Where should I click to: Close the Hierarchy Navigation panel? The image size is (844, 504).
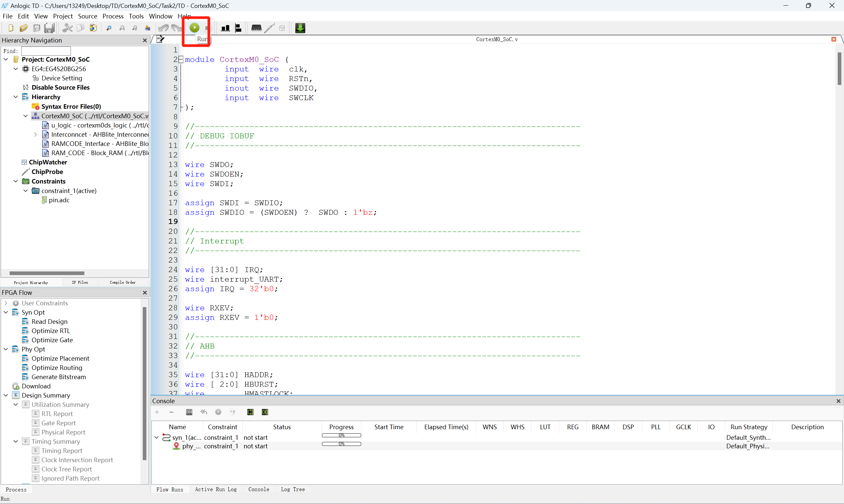[x=145, y=40]
